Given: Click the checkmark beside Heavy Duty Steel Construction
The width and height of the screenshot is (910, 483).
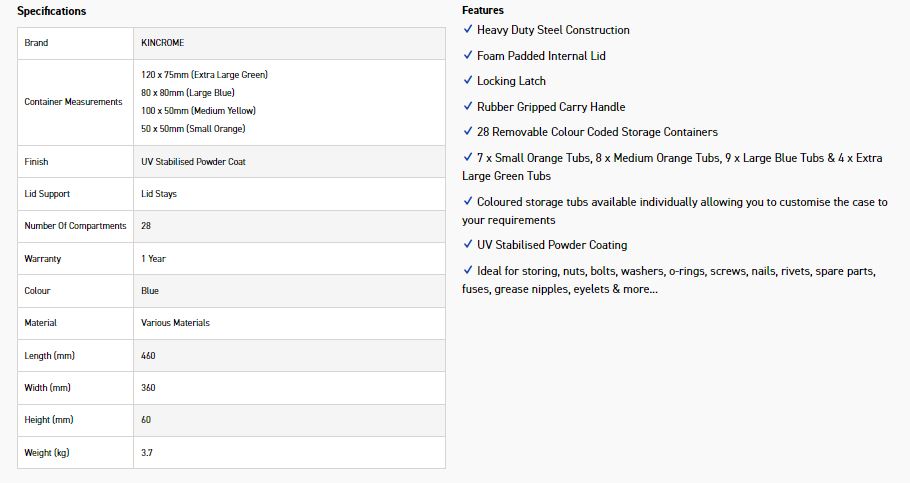Looking at the screenshot, I should pyautogui.click(x=468, y=29).
